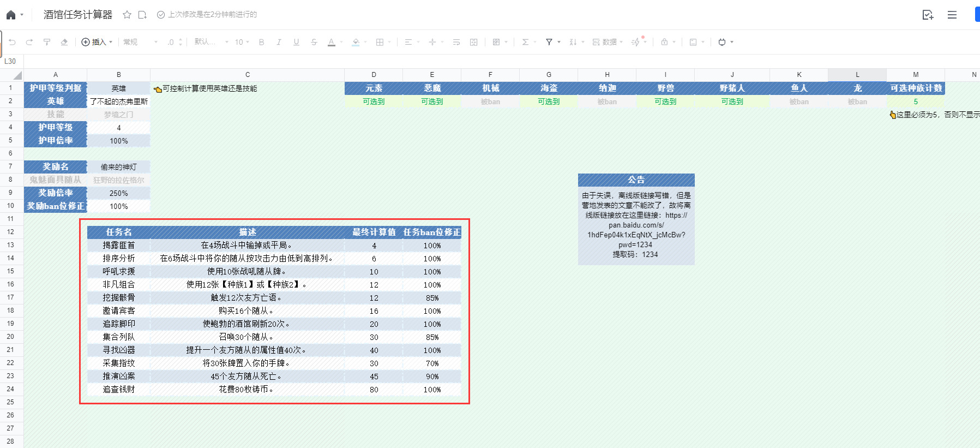Open the 常规 number format dropdown
This screenshot has height=448, width=980.
[140, 42]
